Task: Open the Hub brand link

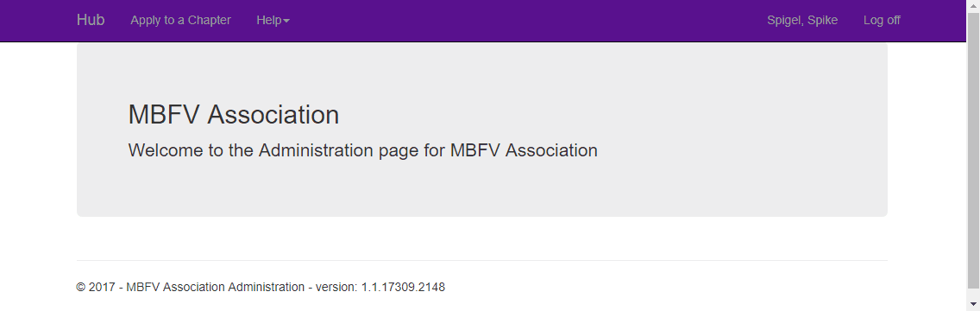Action: [x=91, y=20]
